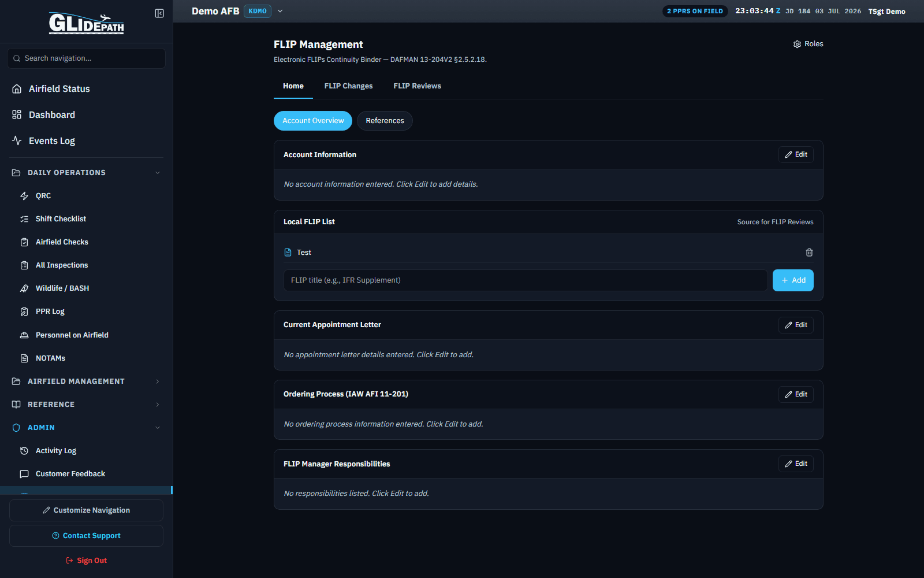The image size is (924, 578).
Task: Click the Events Log pulse icon
Action: 17,140
